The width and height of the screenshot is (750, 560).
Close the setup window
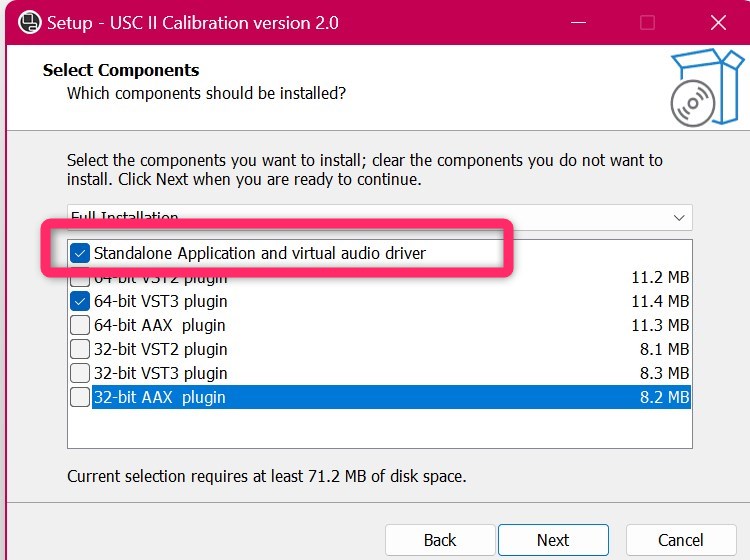point(718,22)
